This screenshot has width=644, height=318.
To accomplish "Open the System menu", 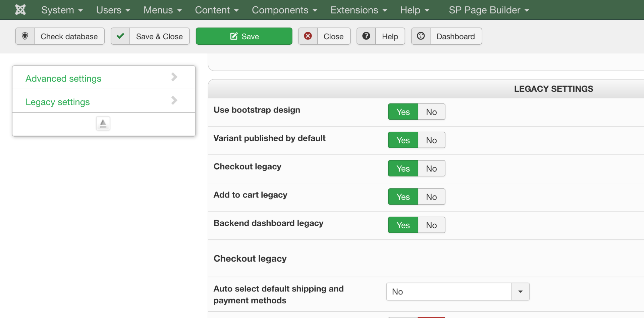I will tap(62, 10).
